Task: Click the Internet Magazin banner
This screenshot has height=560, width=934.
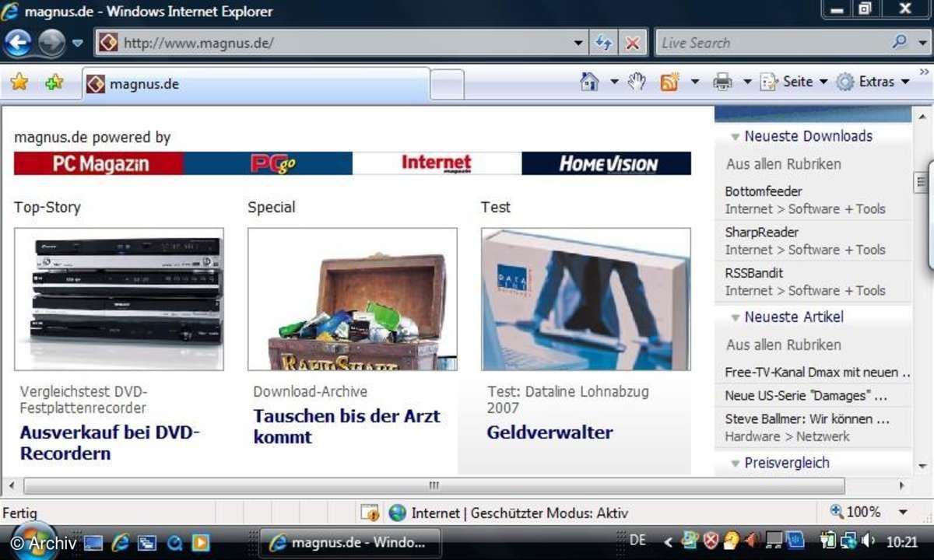Action: (437, 163)
